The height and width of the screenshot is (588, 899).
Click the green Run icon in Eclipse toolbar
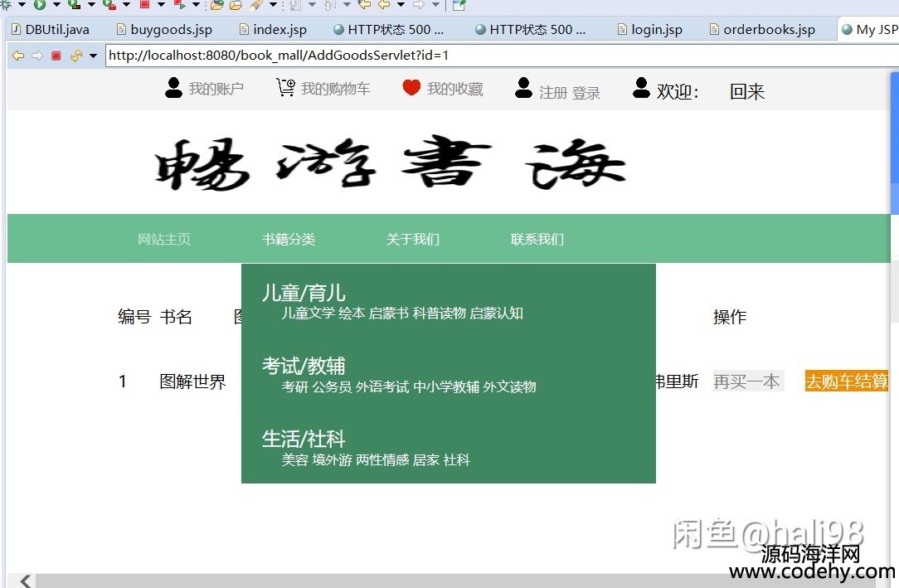[x=40, y=5]
